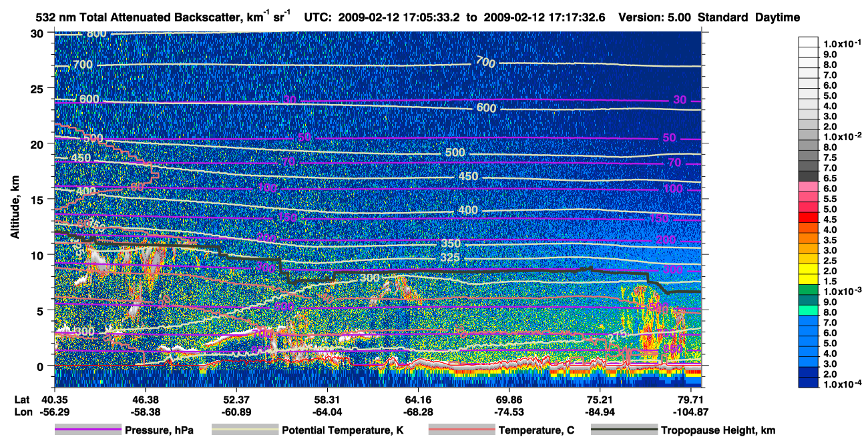
Task: Click the Temperature, C legend line sample
Action: (461, 430)
